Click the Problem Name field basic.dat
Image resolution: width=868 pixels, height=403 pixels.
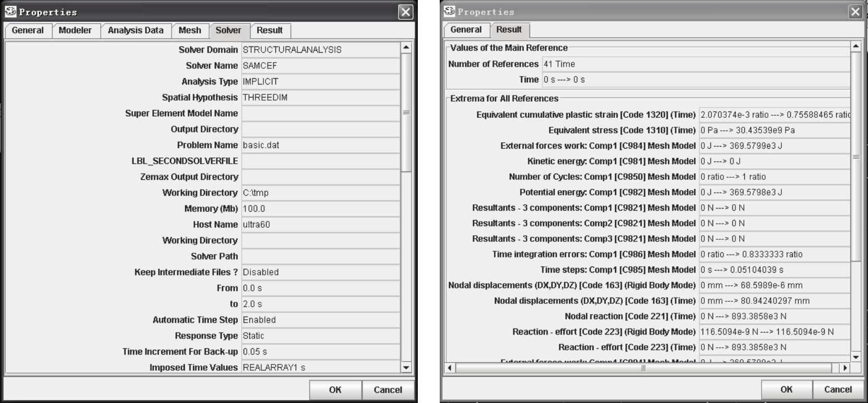[320, 145]
